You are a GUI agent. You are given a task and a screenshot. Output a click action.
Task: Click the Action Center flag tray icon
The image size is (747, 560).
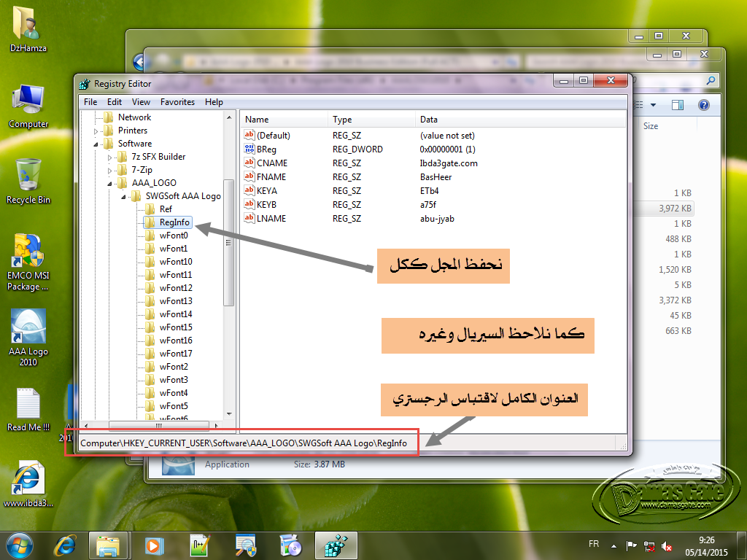(x=631, y=545)
